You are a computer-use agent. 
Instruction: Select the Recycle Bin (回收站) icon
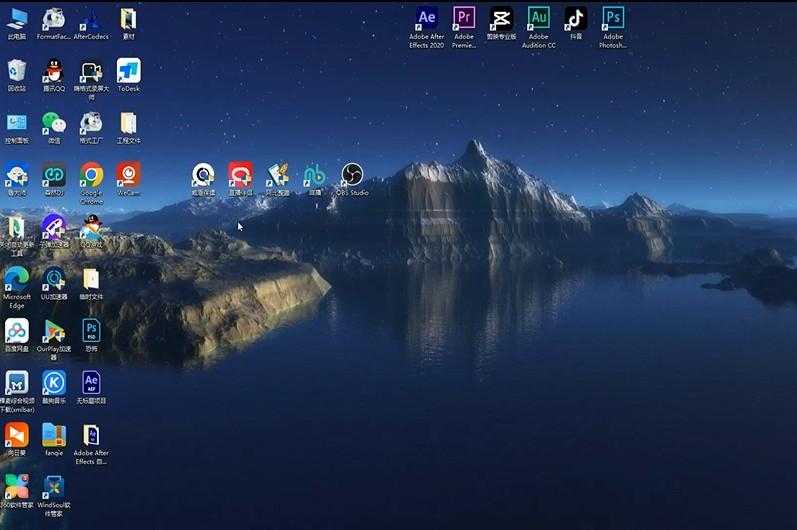coord(17,71)
